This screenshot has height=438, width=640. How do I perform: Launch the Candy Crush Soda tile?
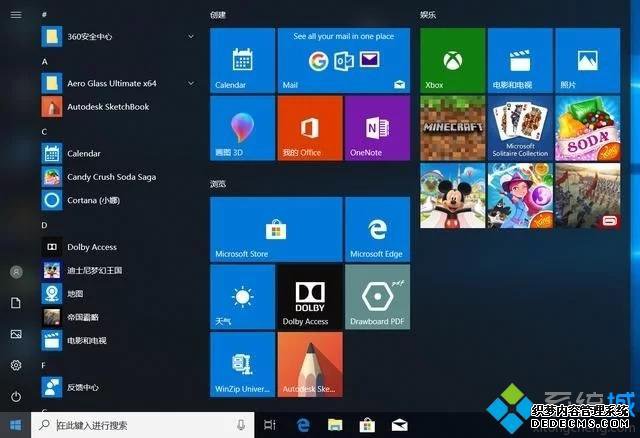coord(588,128)
